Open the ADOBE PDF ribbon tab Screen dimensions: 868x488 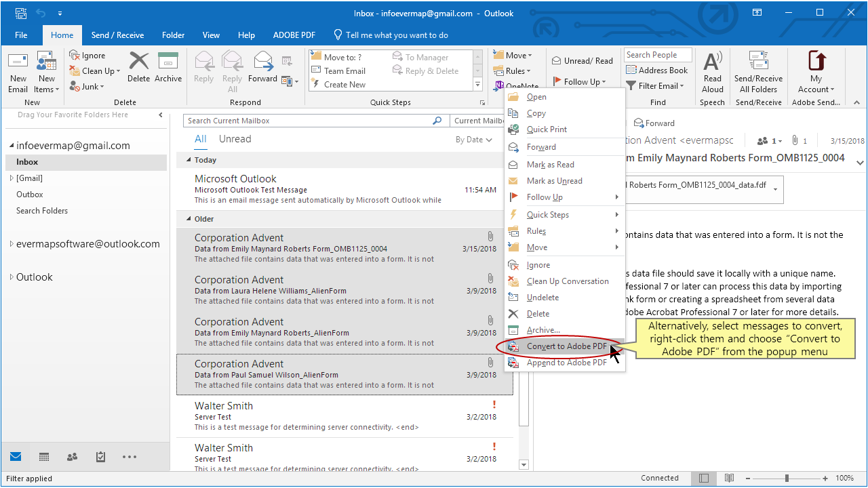click(x=294, y=35)
